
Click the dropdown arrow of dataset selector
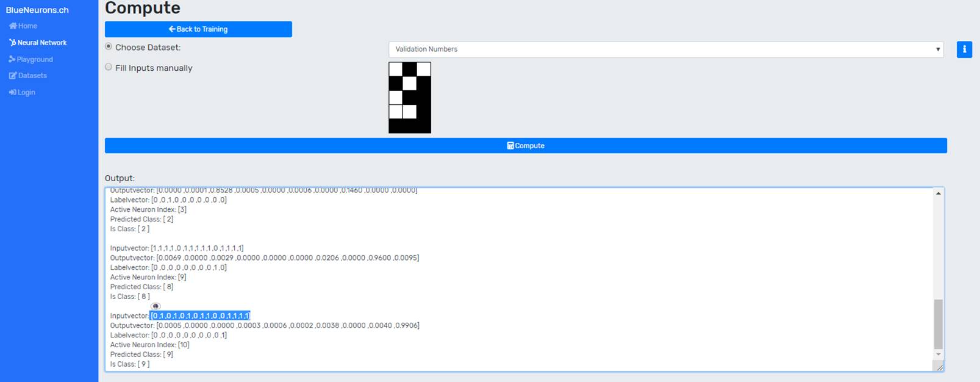(x=937, y=49)
